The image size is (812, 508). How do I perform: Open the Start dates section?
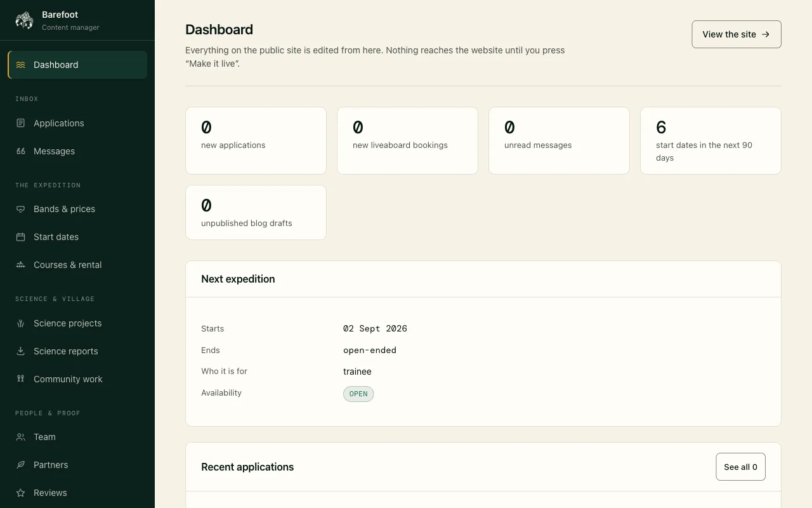(x=77, y=237)
